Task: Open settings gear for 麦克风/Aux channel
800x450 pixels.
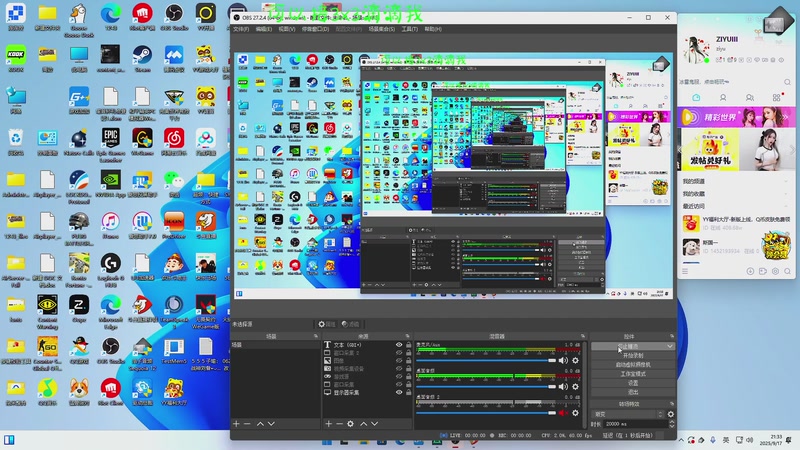Action: [576, 360]
